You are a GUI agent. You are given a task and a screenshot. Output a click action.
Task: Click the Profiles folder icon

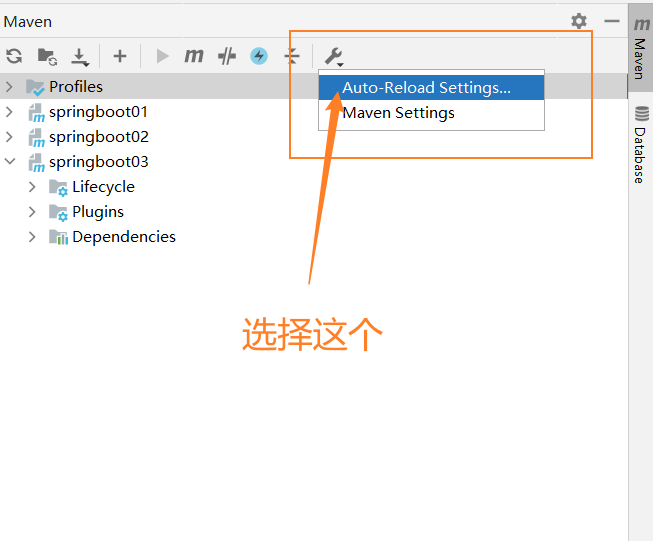click(35, 87)
